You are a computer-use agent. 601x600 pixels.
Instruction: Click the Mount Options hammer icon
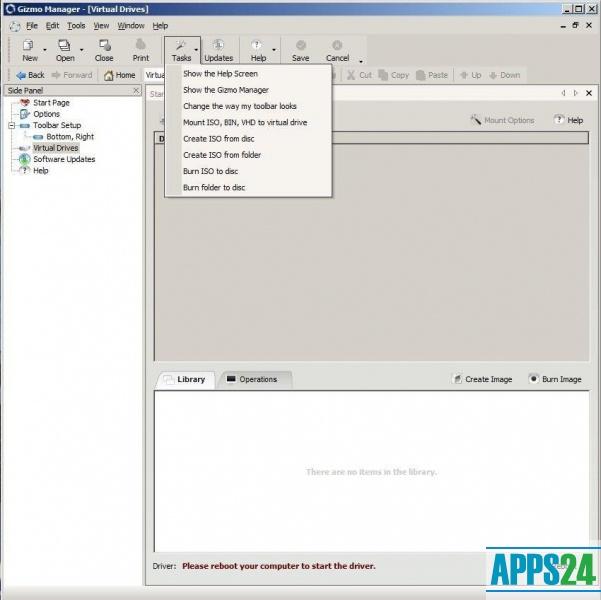(475, 120)
